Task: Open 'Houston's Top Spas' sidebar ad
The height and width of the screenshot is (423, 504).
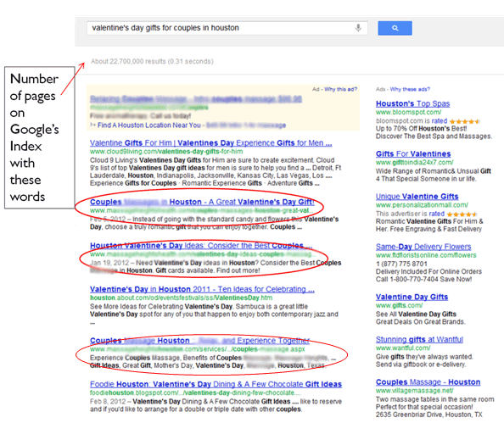Action: click(x=412, y=103)
